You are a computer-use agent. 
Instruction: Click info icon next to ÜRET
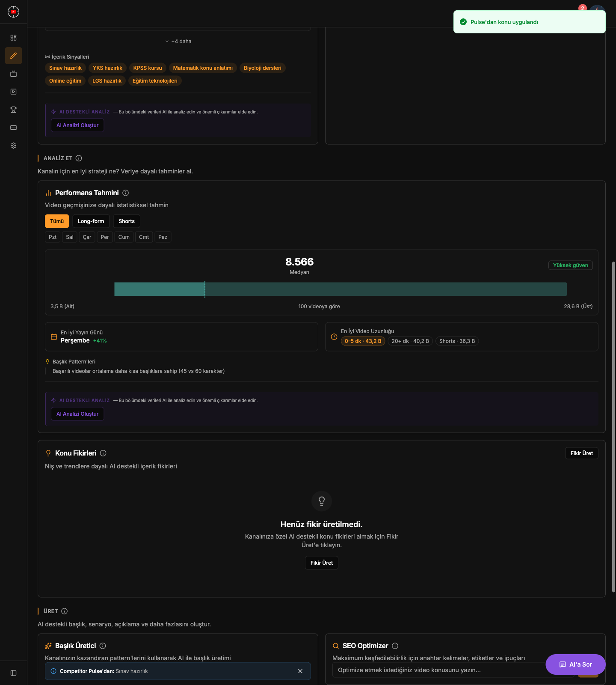(x=65, y=611)
